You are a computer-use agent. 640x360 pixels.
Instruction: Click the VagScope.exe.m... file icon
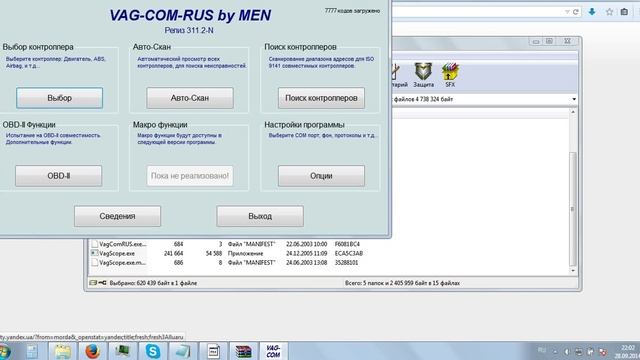coord(94,262)
